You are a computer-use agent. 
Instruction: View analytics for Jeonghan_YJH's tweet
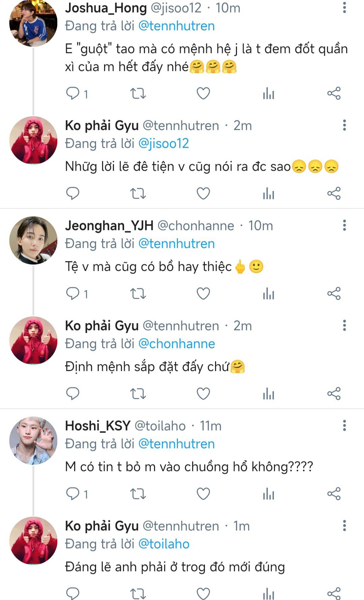pos(268,294)
